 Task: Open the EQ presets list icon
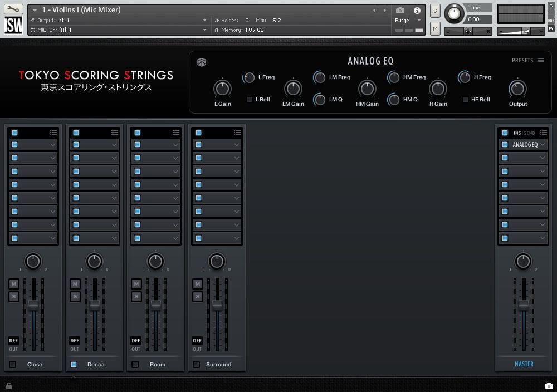(x=541, y=60)
